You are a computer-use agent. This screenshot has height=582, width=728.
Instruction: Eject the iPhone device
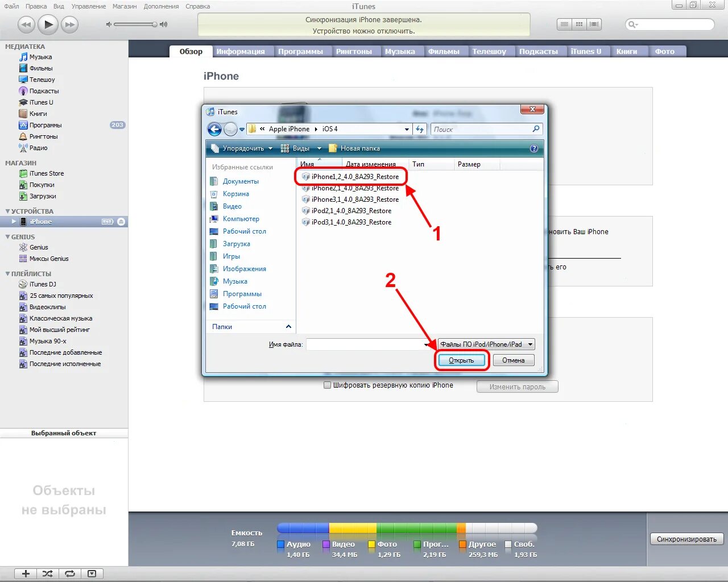121,222
